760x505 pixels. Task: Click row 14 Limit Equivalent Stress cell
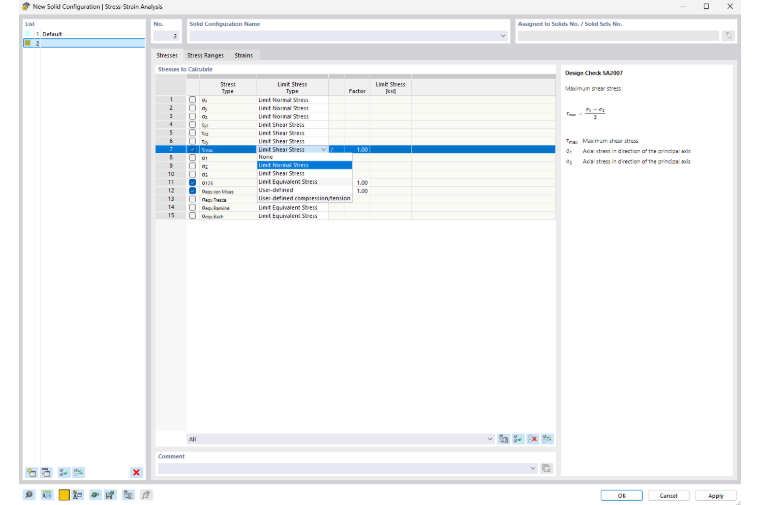[292, 207]
